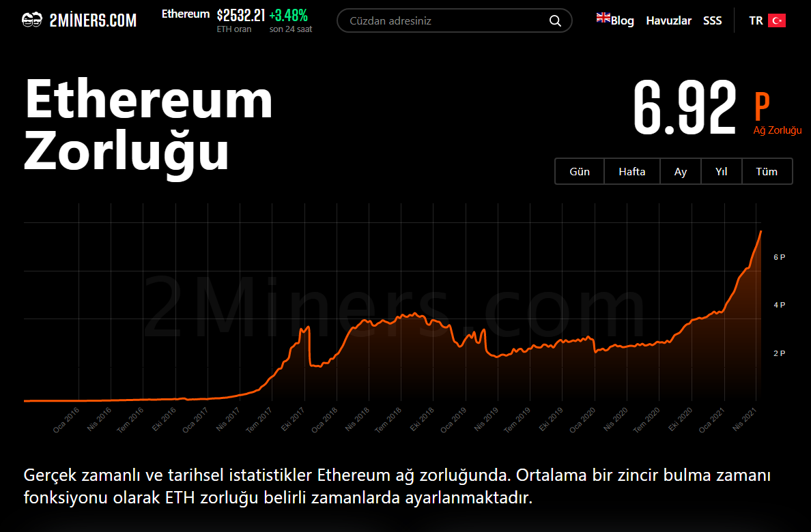
Task: Click the 4 P y-axis label
Action: point(780,305)
